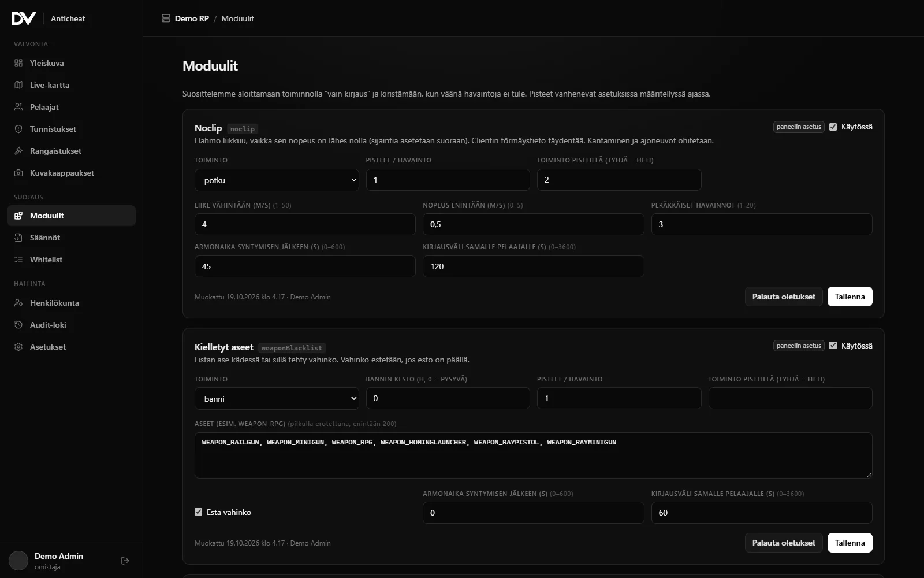Image resolution: width=924 pixels, height=578 pixels.
Task: Click the Demo RP breadcrumb link
Action: coord(192,18)
